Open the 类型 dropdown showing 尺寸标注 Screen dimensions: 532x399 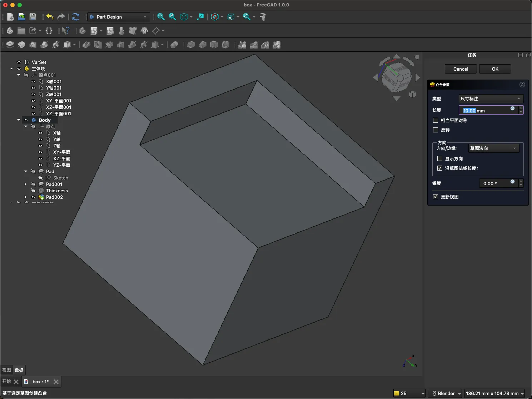(491, 99)
